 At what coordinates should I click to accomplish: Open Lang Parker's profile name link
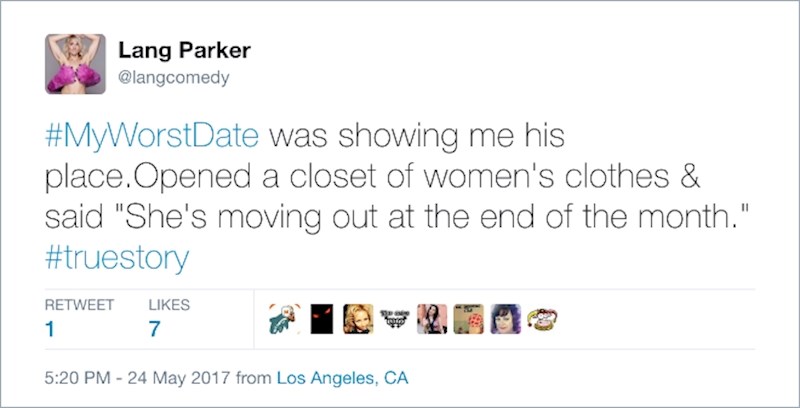coord(184,50)
